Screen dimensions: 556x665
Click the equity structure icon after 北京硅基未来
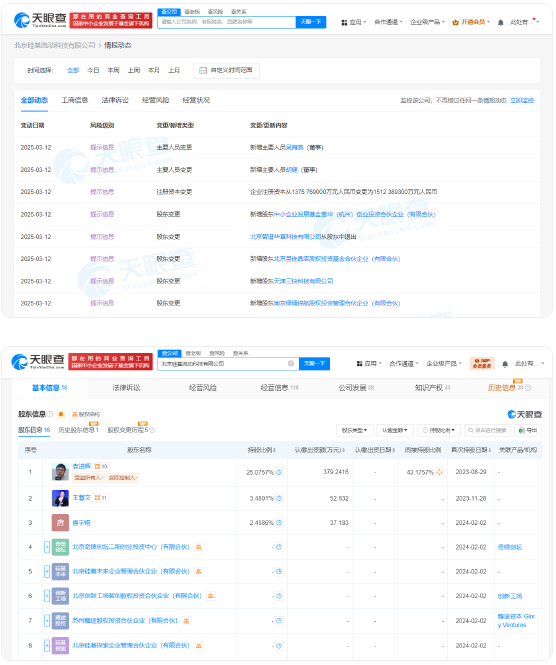(x=198, y=572)
